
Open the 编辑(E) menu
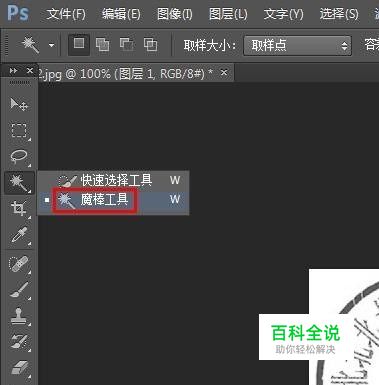pyautogui.click(x=121, y=14)
